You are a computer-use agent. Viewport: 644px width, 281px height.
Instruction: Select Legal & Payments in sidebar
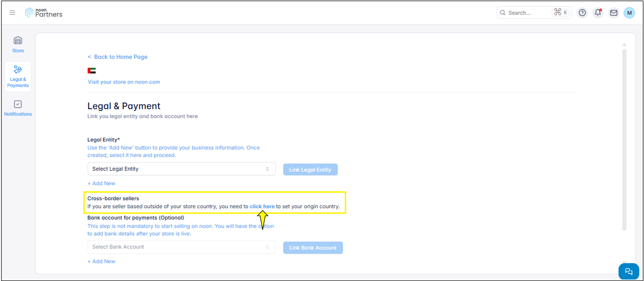18,77
